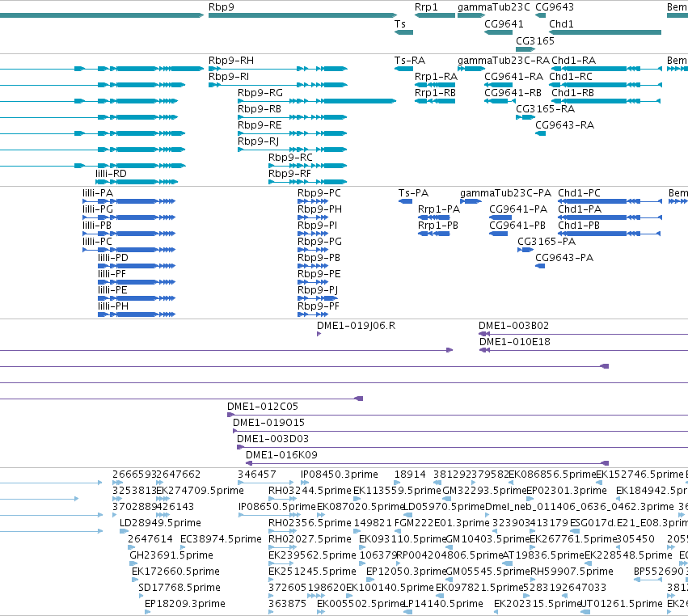Select the 'CG3165-PA' protein label
The image size is (688, 616).
pos(547,243)
